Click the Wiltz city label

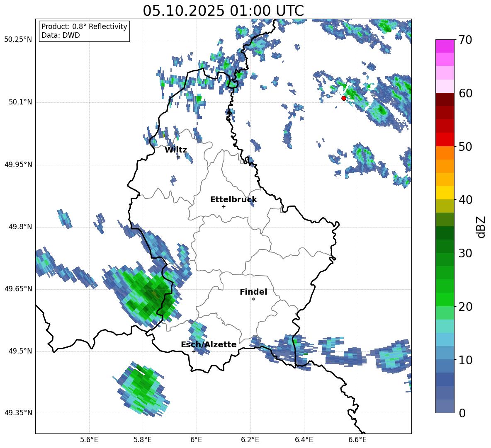tap(176, 150)
